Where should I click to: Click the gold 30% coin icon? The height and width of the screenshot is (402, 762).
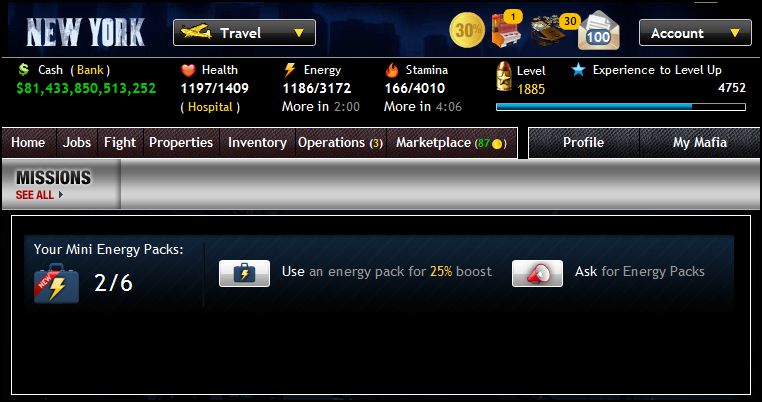(467, 31)
